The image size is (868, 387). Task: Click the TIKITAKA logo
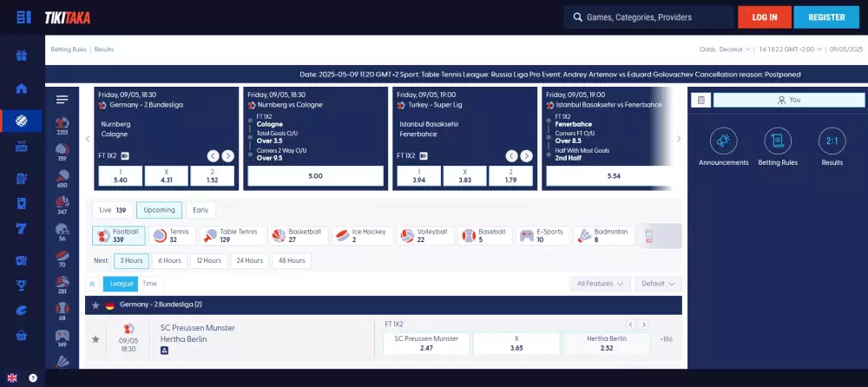pyautogui.click(x=67, y=17)
